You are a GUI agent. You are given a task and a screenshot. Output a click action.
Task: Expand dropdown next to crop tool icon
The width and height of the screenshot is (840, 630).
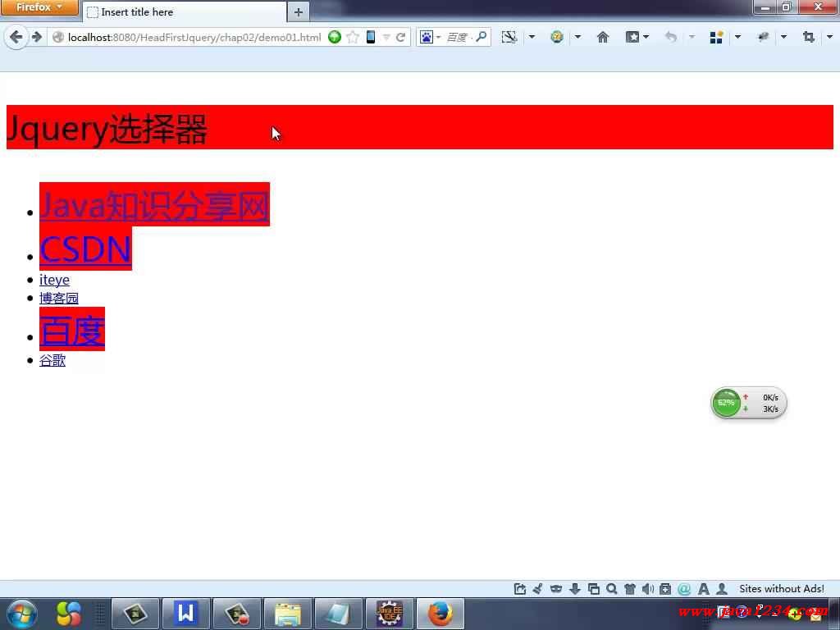830,37
